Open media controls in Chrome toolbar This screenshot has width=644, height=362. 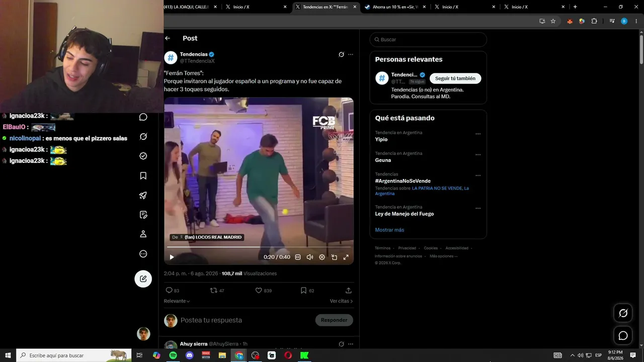[x=612, y=21]
